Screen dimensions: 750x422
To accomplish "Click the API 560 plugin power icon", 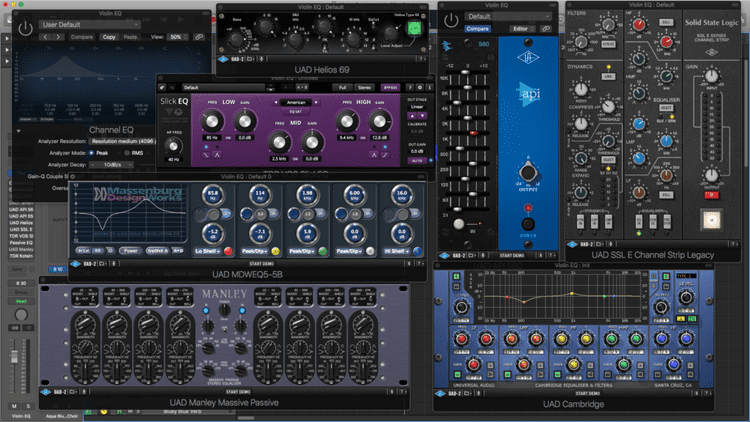I will coord(451,21).
